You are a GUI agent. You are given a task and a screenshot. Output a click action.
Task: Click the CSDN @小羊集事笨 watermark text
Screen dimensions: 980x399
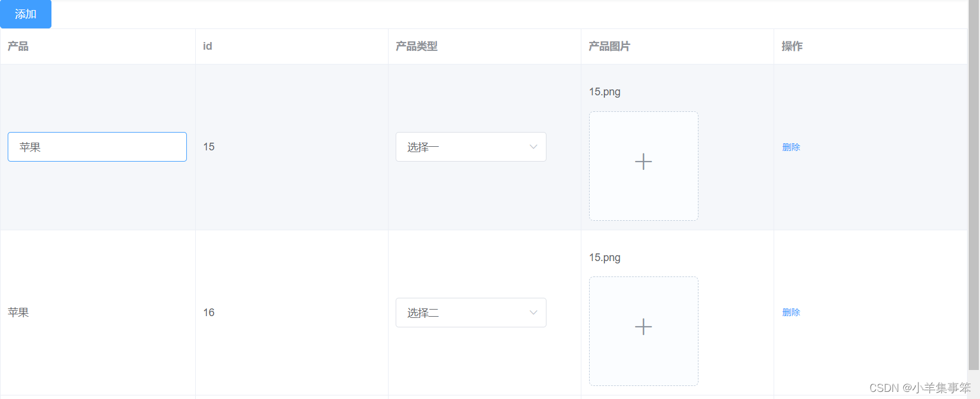pos(920,388)
